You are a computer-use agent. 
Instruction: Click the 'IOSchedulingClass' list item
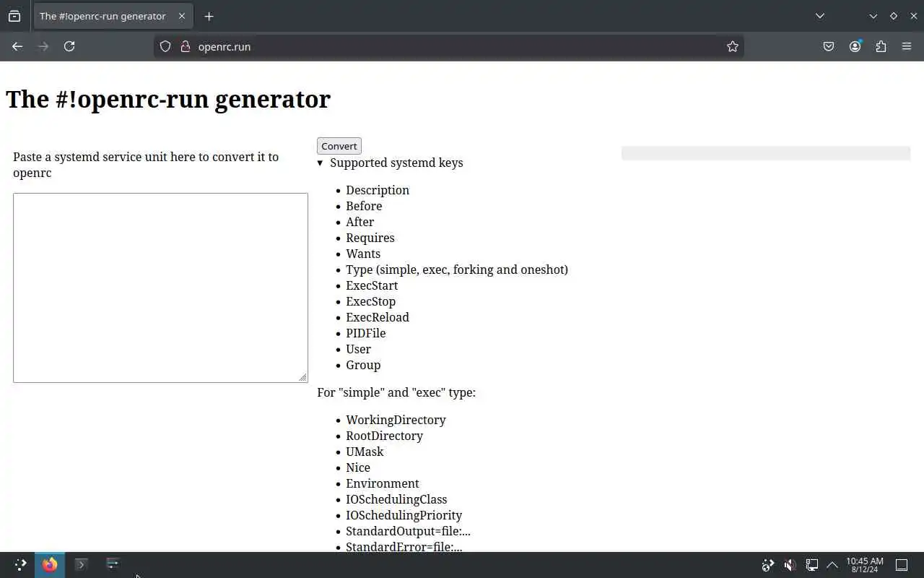[x=396, y=499]
